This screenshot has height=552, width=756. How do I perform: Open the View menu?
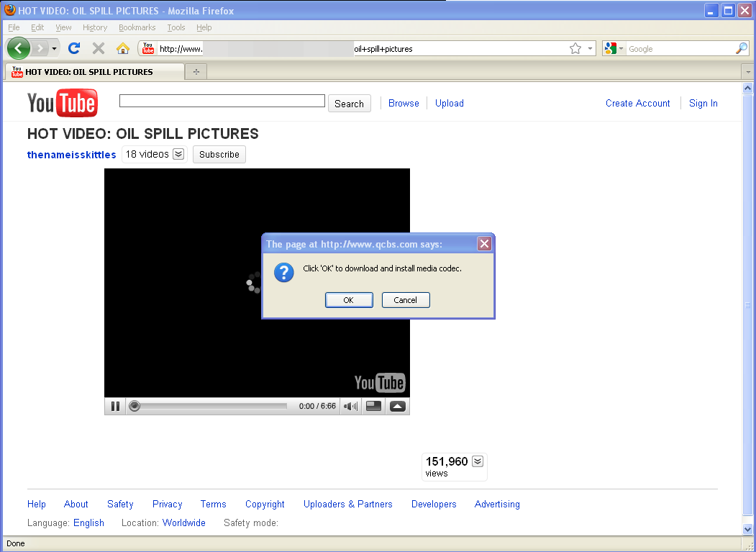coord(63,27)
